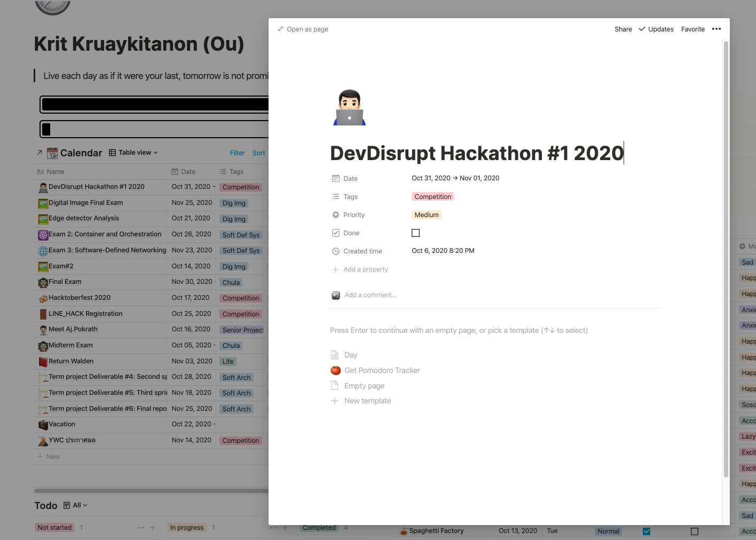This screenshot has height=540, width=756.
Task: Click the Exam 2 Container row purple icon
Action: (x=43, y=235)
